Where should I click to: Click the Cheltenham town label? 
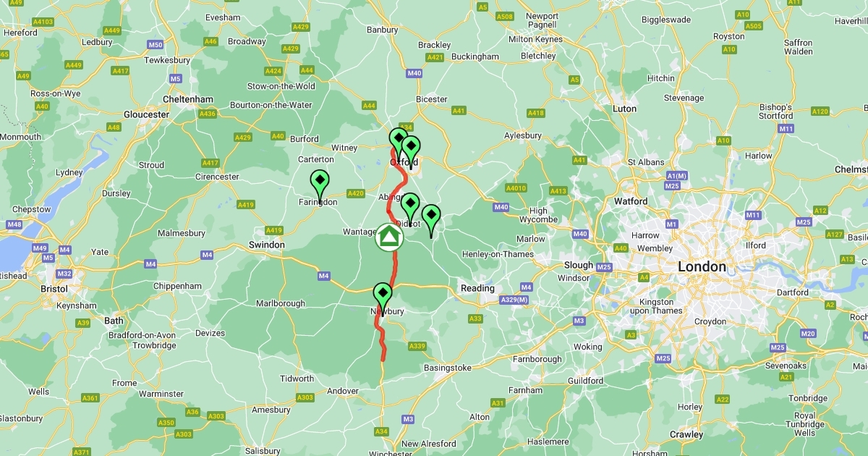(x=189, y=99)
